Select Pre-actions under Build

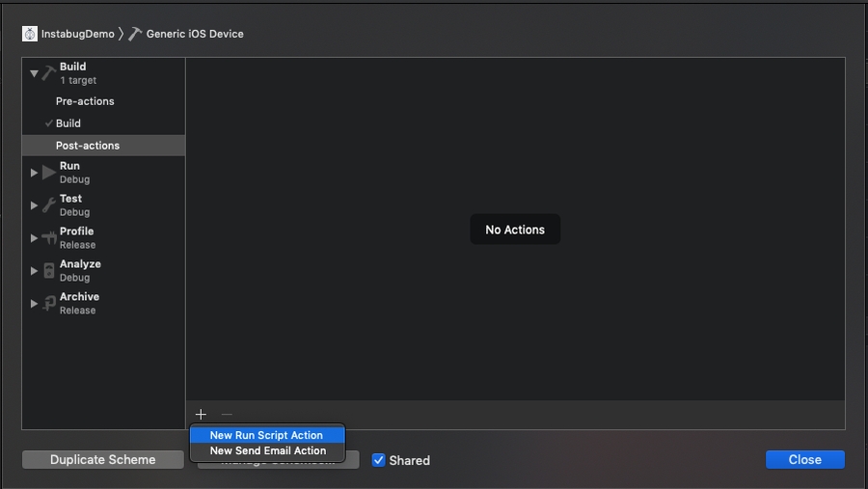tap(85, 101)
